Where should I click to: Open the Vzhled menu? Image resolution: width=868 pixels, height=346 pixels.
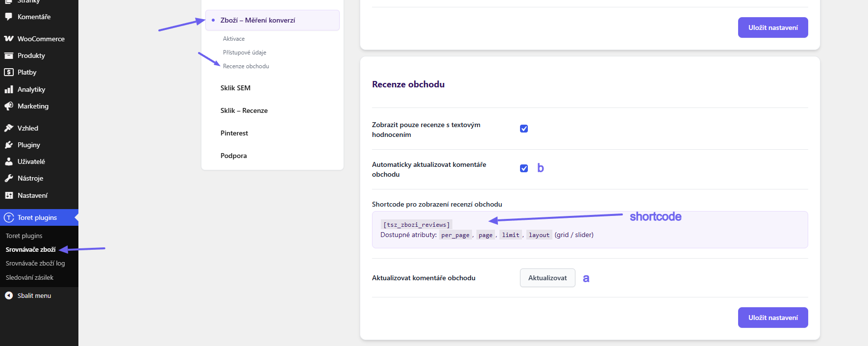pos(28,128)
